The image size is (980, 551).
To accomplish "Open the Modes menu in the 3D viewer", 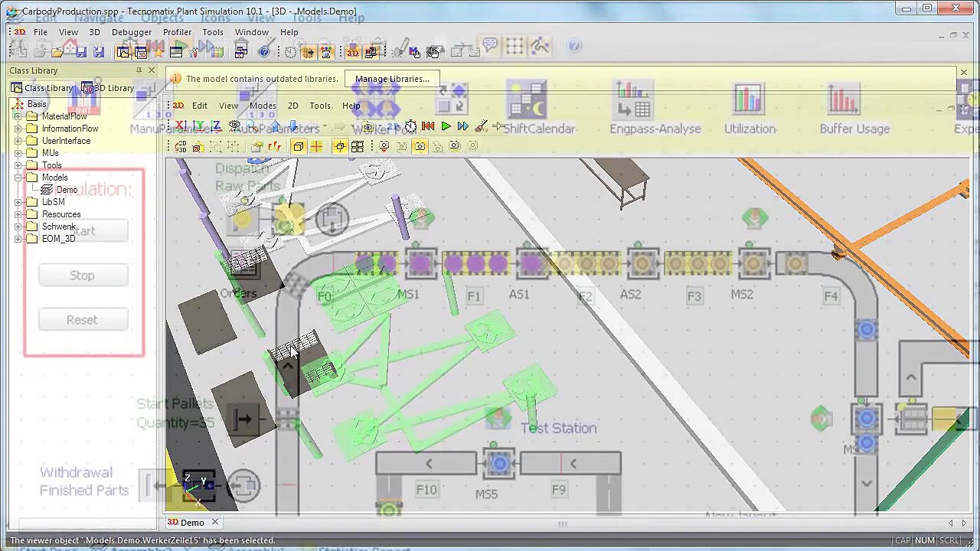I will pyautogui.click(x=263, y=106).
